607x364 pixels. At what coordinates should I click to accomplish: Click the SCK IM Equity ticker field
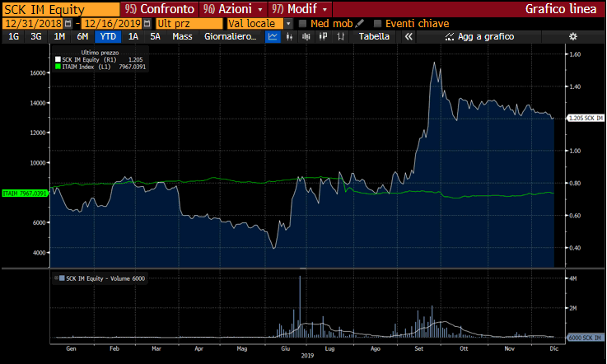61,9
